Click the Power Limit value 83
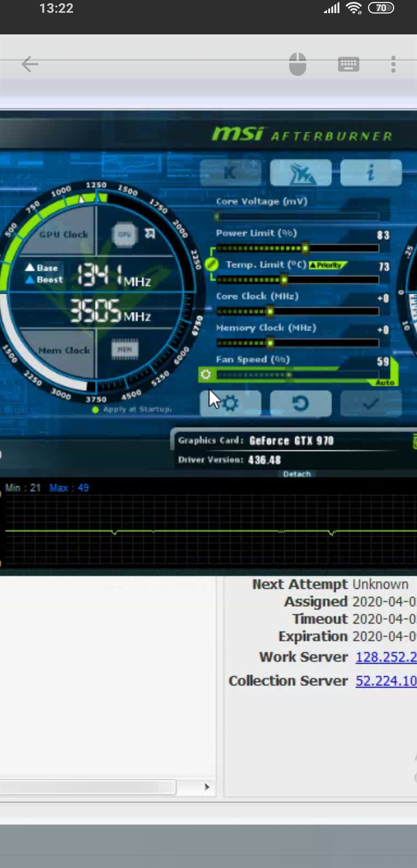Image resolution: width=417 pixels, height=868 pixels. pyautogui.click(x=383, y=235)
